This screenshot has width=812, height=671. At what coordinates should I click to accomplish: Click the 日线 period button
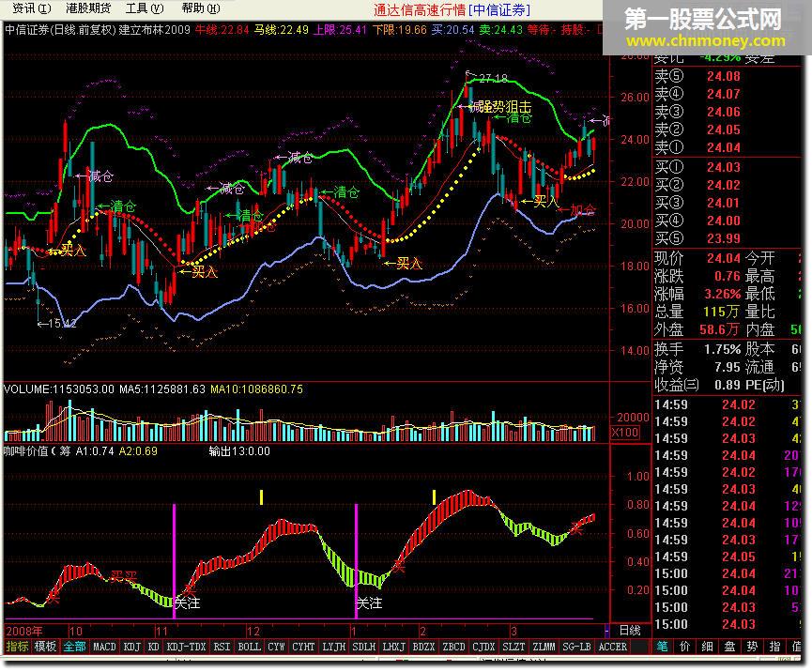(x=630, y=631)
